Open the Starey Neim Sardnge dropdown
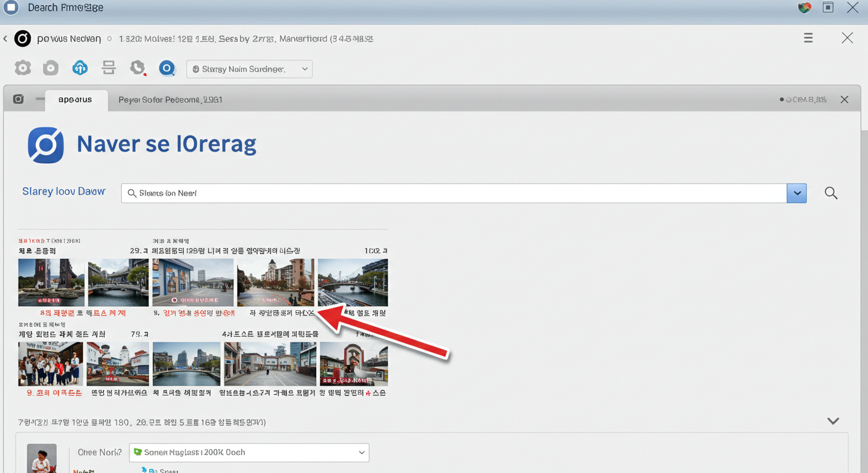Viewport: 868px width, 473px height. (249, 68)
